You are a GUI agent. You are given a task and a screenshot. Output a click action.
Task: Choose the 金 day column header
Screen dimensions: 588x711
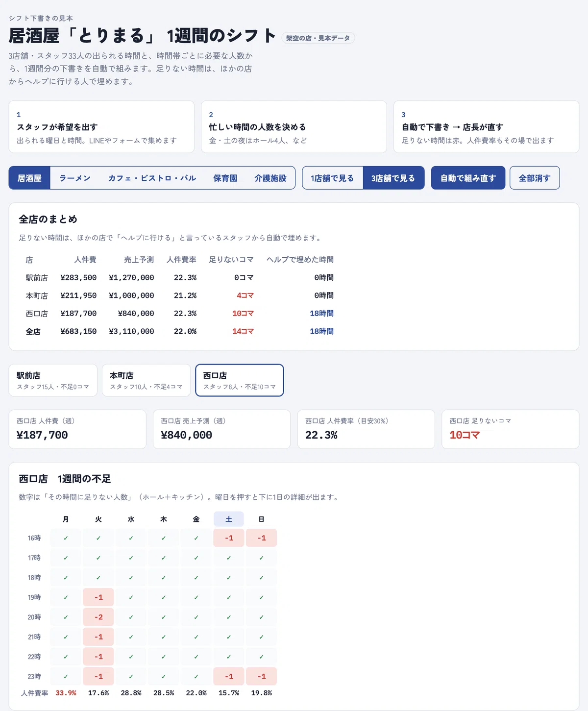tap(196, 519)
